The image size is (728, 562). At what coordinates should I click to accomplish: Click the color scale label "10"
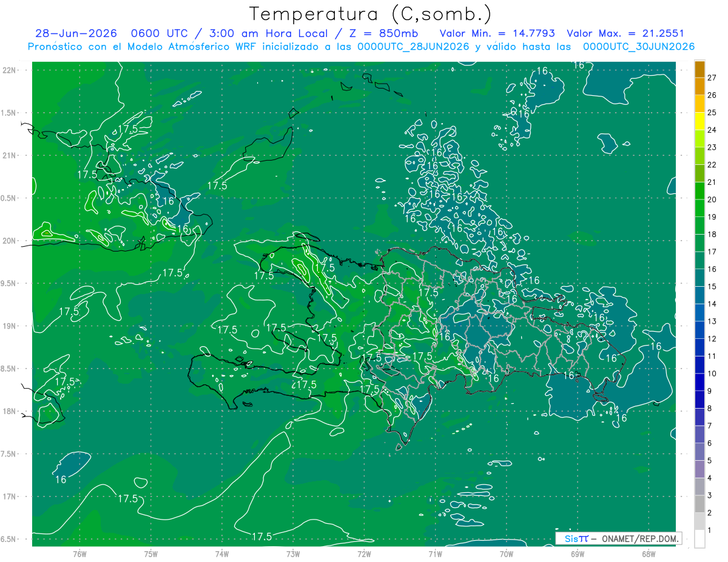[x=712, y=373]
